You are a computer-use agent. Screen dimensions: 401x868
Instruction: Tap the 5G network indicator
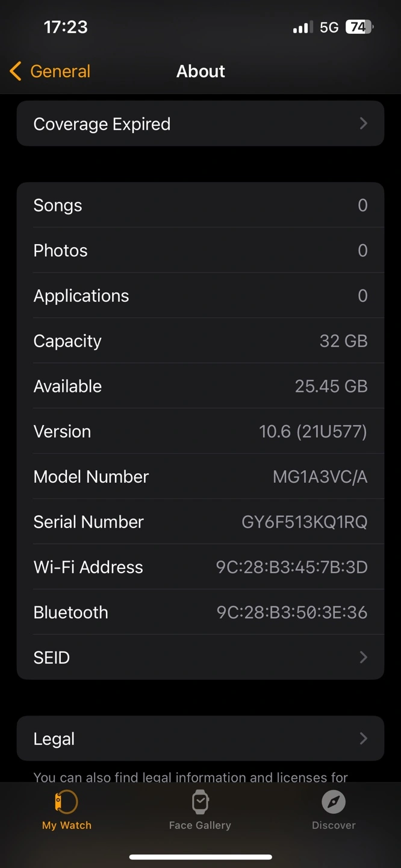coord(329,27)
